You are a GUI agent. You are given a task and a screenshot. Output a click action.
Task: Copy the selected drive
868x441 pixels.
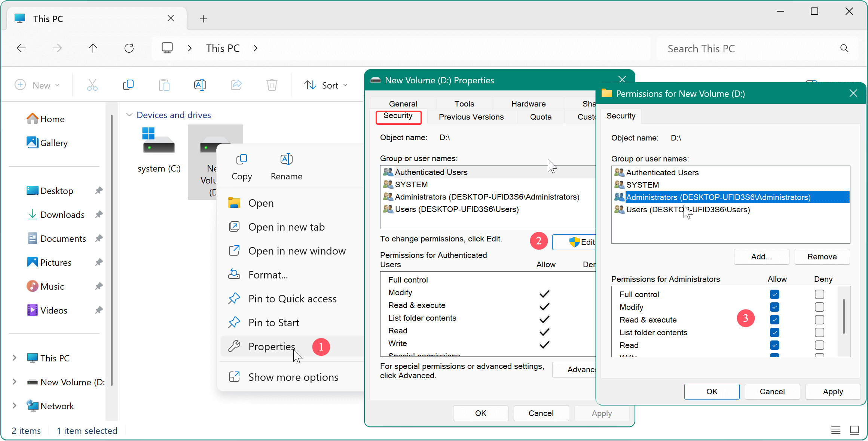tap(128, 85)
